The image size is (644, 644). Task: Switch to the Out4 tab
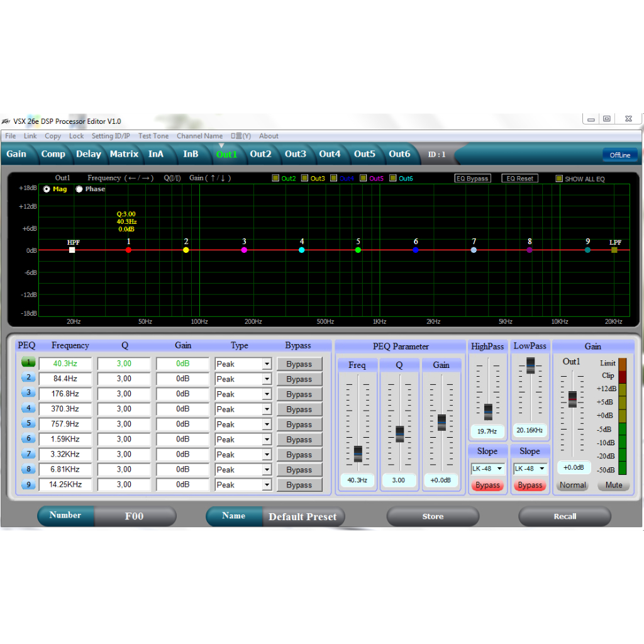330,153
